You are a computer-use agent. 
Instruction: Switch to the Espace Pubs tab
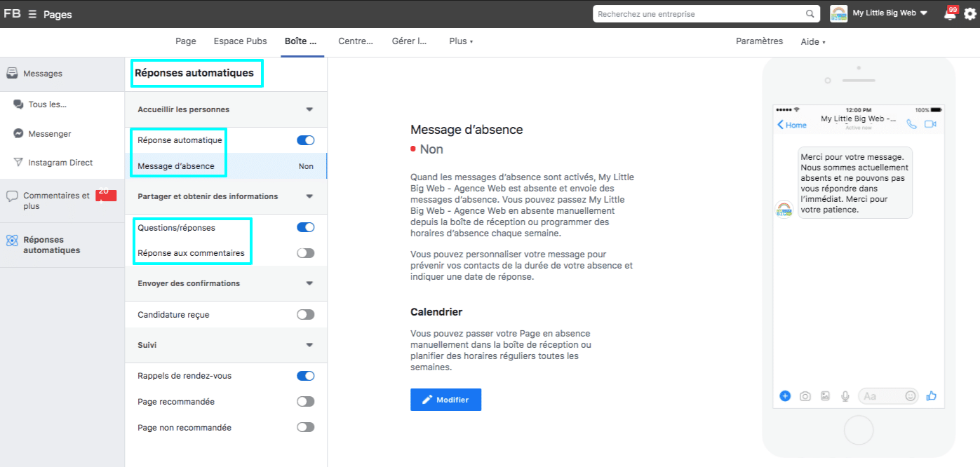tap(240, 41)
